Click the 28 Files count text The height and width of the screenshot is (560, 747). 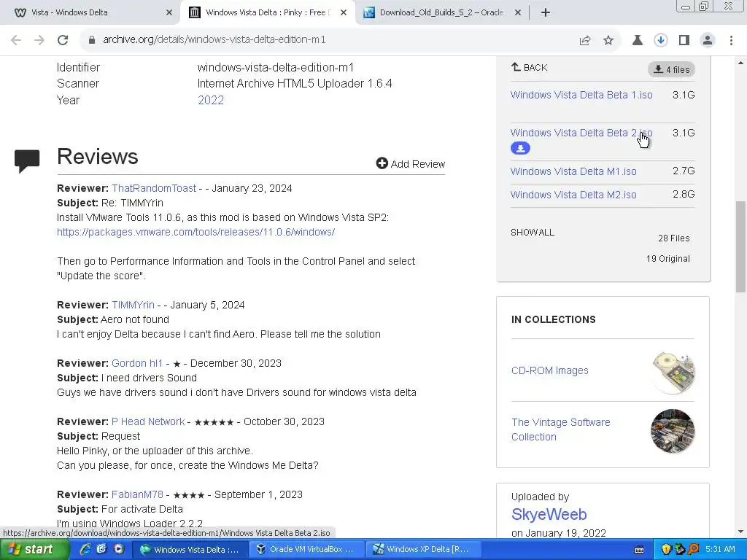click(x=673, y=238)
